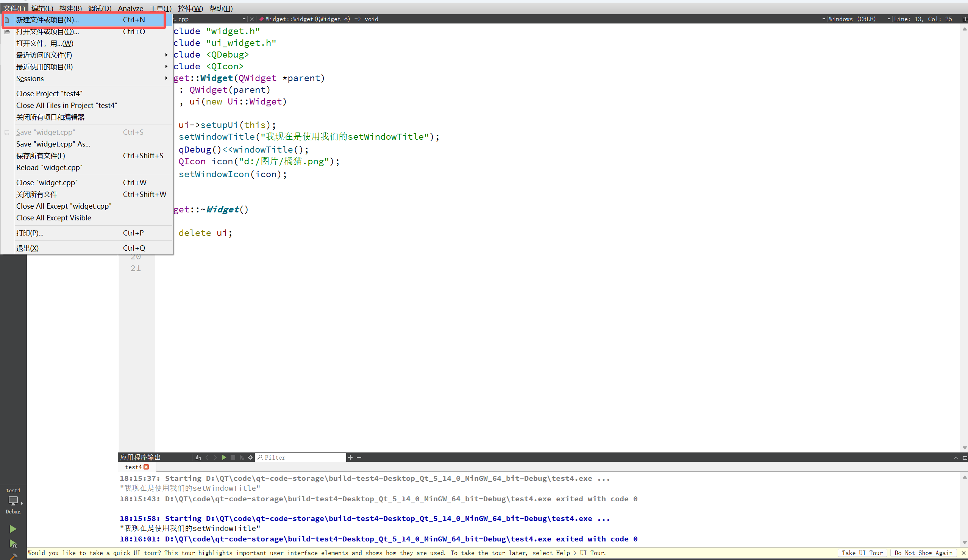This screenshot has height=560, width=968.
Task: Click the dropdown arrow left of the Windows (CRLF) label
Action: click(824, 19)
